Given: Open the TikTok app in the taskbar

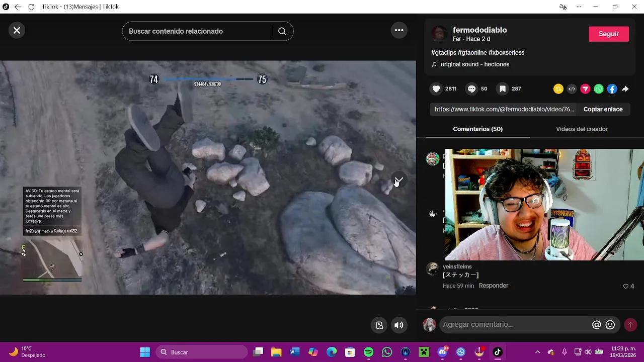Looking at the screenshot, I should [x=498, y=352].
